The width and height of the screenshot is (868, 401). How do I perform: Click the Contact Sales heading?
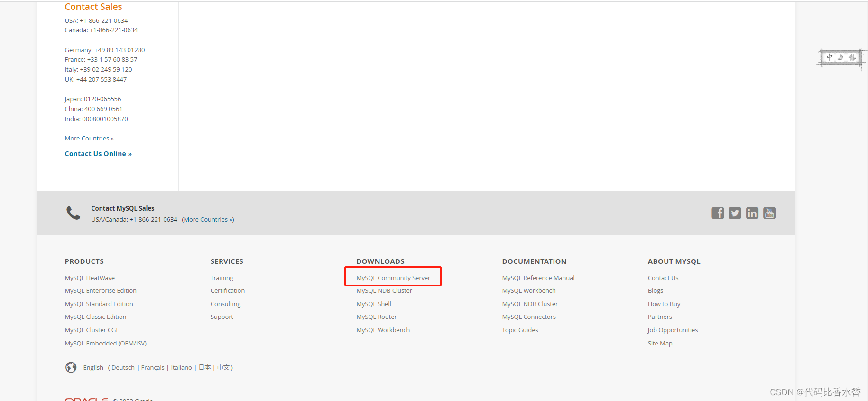pos(93,7)
